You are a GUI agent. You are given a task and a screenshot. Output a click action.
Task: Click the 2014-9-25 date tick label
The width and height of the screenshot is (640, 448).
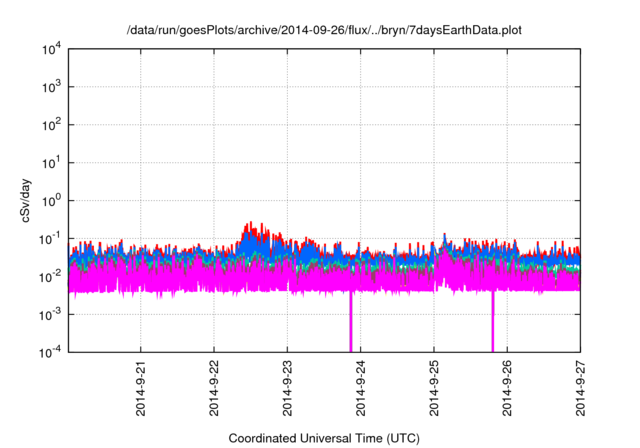434,388
